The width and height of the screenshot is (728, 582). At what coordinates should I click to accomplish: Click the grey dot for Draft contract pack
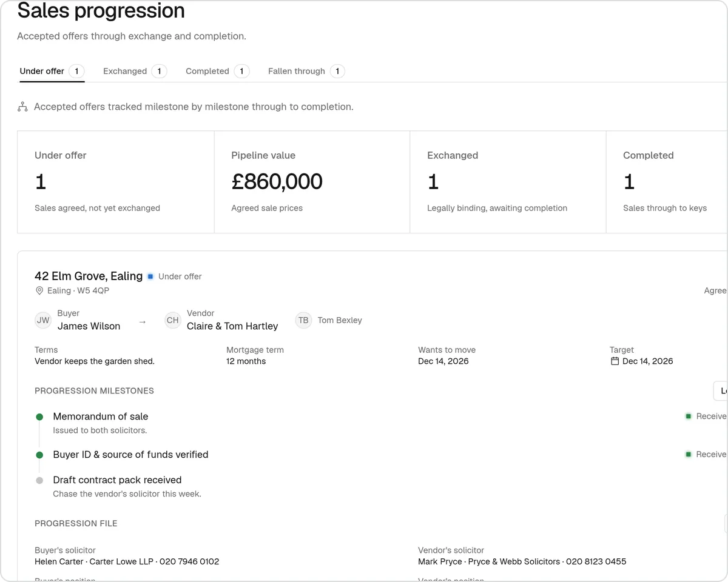[x=39, y=480]
